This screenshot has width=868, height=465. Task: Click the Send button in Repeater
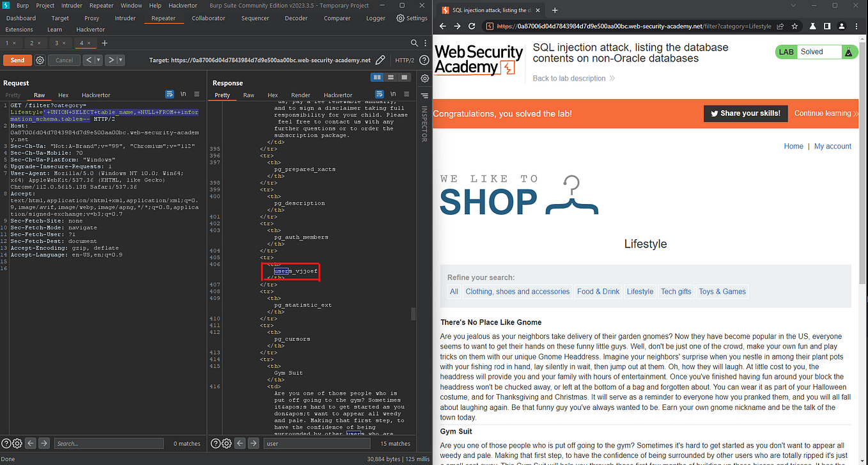click(17, 60)
